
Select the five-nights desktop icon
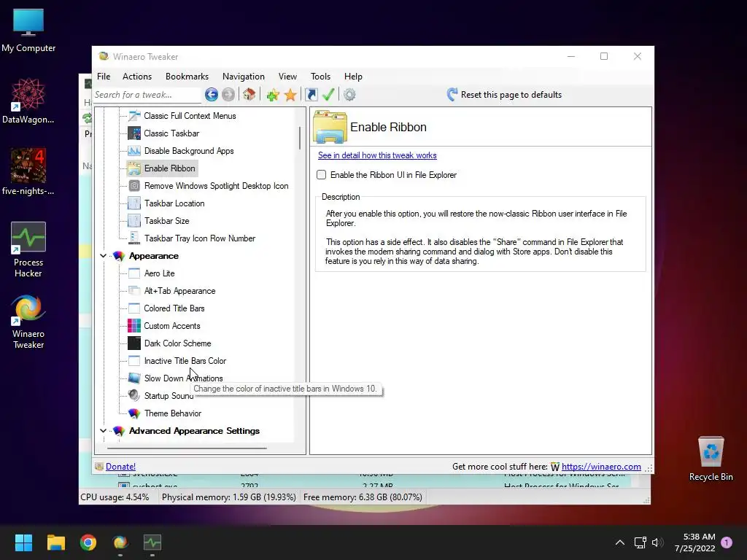28,171
